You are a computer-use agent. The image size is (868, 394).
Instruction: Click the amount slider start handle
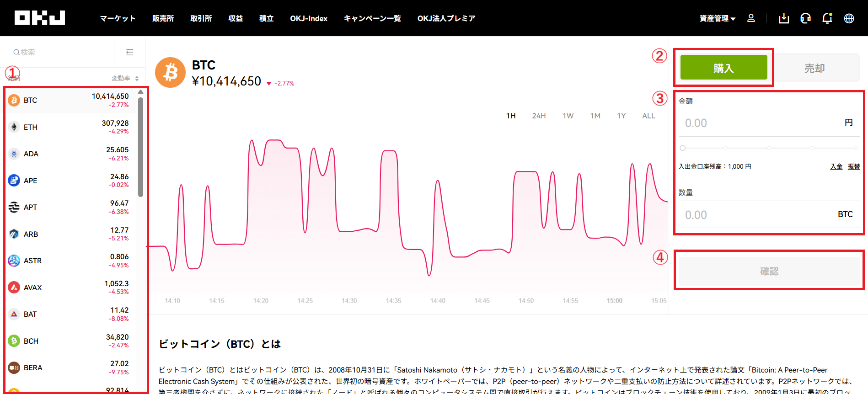pos(683,148)
